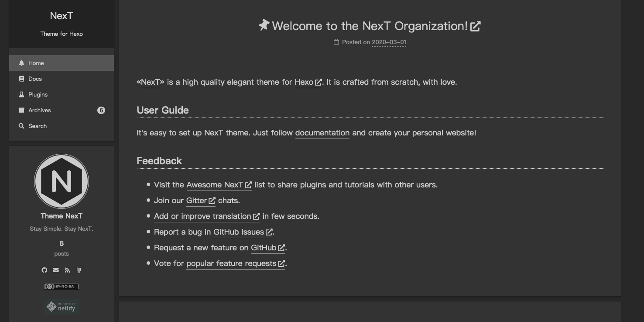This screenshot has height=322, width=644.
Task: Open Docs from the sidebar menu
Action: tap(35, 79)
